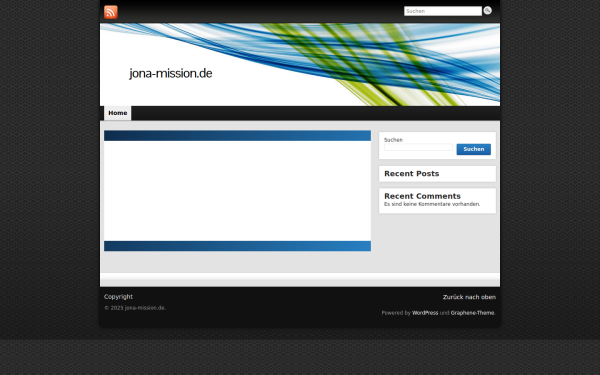Image resolution: width=600 pixels, height=375 pixels.
Task: Click the blue Suchen button in sidebar
Action: (x=473, y=149)
